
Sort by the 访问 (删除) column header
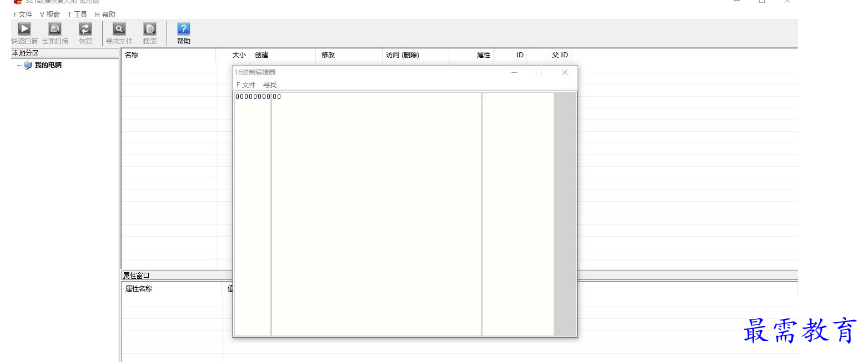tap(415, 55)
